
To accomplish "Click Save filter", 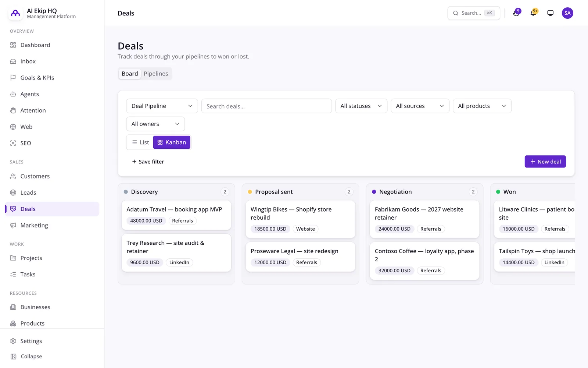I will (x=148, y=162).
